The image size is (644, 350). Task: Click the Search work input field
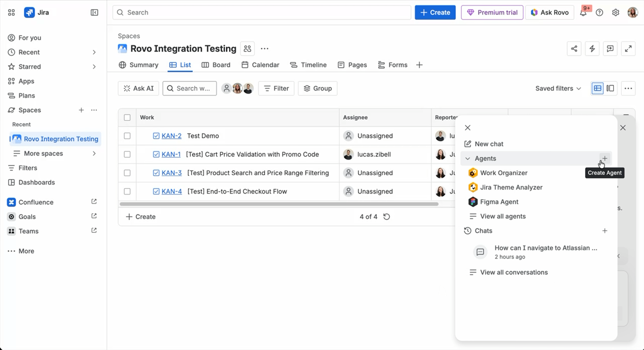click(x=190, y=89)
